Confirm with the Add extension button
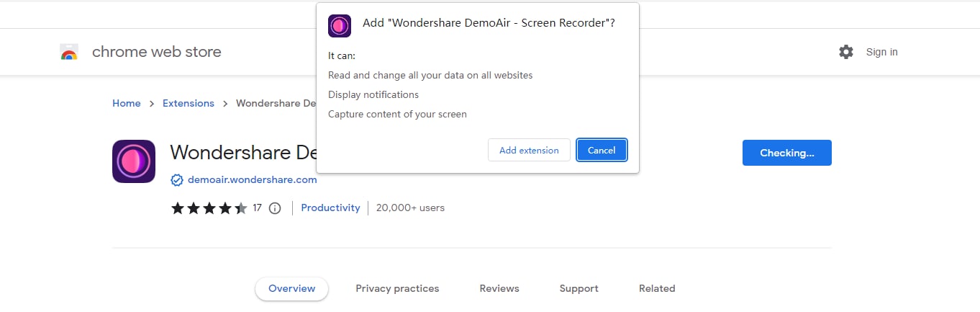The image size is (980, 312). [x=529, y=150]
